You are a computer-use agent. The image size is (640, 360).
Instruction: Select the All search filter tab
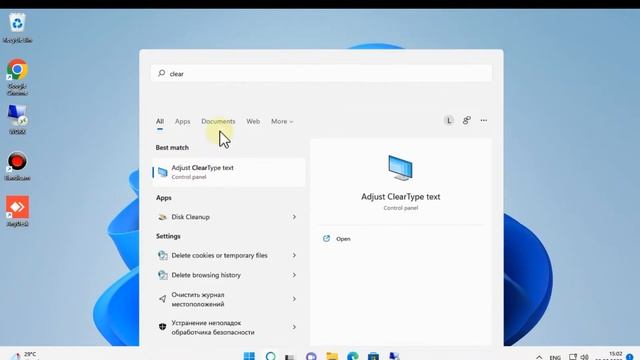[x=160, y=121]
